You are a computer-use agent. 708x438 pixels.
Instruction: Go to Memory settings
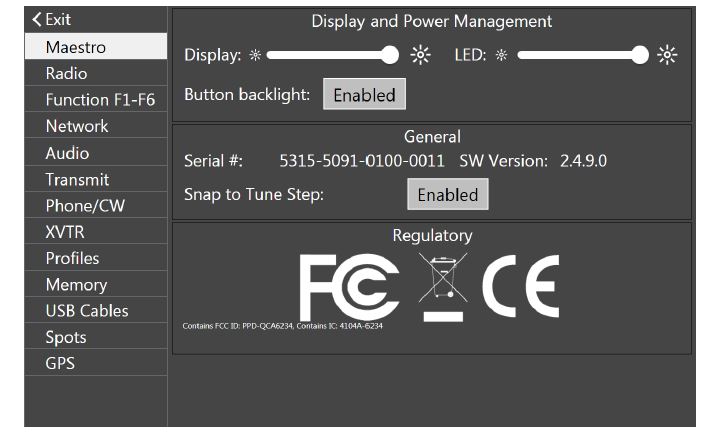pyautogui.click(x=96, y=284)
